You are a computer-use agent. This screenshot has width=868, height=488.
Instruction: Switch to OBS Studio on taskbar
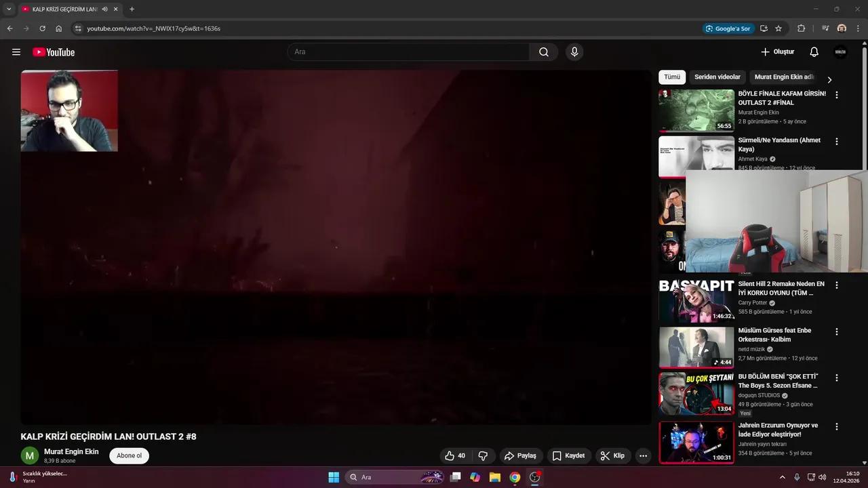coord(535,477)
